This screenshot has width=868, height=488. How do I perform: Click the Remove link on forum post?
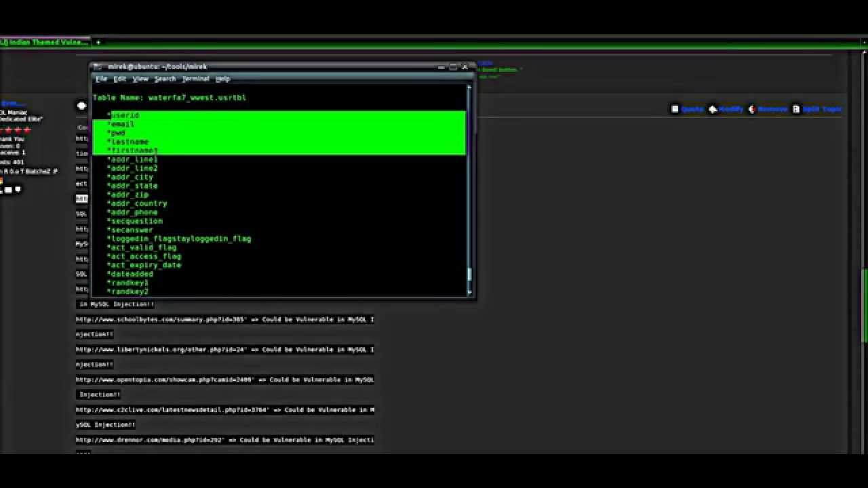(772, 108)
